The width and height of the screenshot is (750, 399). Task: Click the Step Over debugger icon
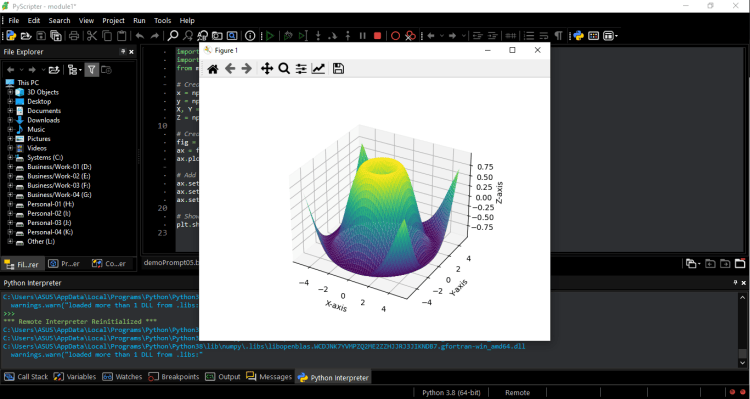pos(333,35)
